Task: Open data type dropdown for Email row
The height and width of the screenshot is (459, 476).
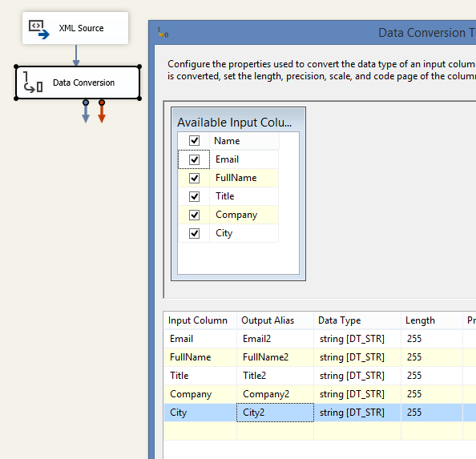Action: click(357, 339)
